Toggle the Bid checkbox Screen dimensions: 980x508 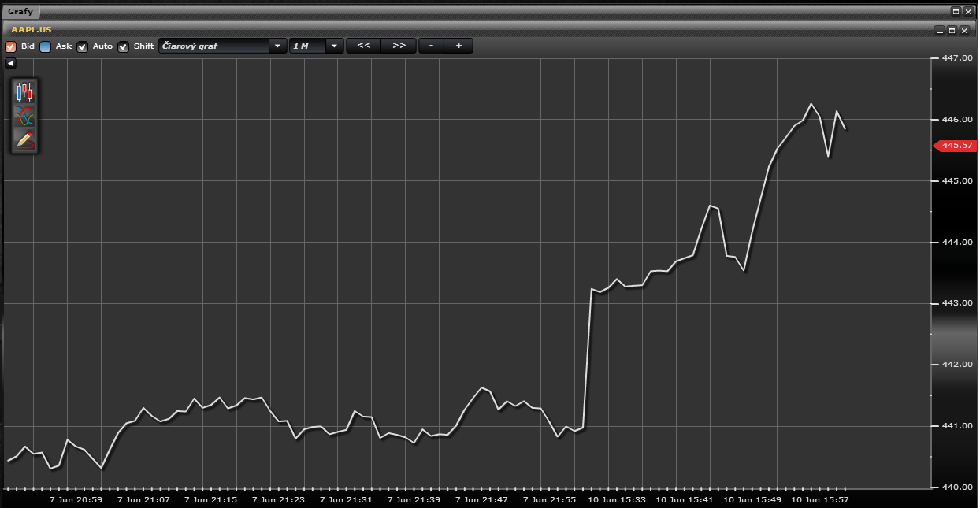(x=11, y=46)
